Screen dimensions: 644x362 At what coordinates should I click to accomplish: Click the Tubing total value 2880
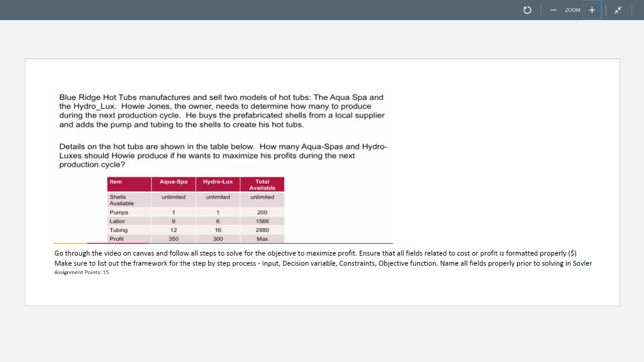click(262, 230)
